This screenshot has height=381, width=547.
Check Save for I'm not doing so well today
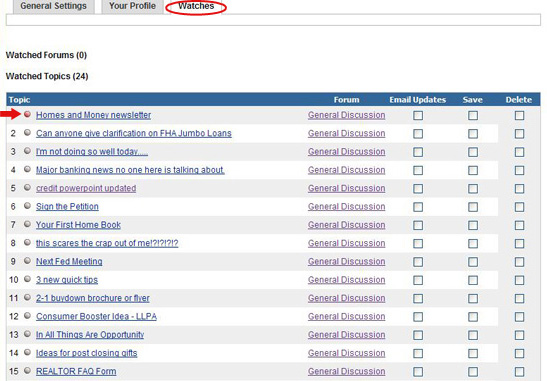coord(473,152)
